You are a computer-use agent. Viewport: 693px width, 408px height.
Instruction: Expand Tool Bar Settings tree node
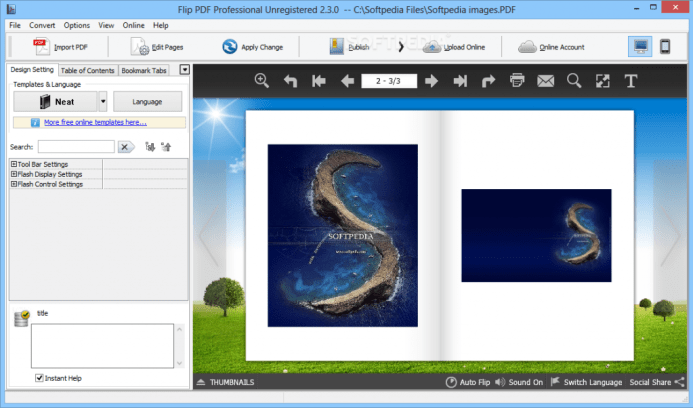(x=14, y=164)
